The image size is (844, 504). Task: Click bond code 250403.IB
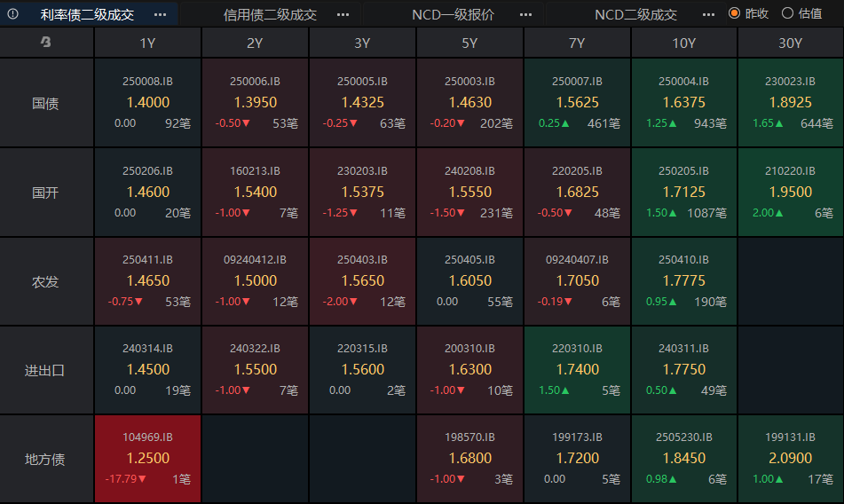362,259
